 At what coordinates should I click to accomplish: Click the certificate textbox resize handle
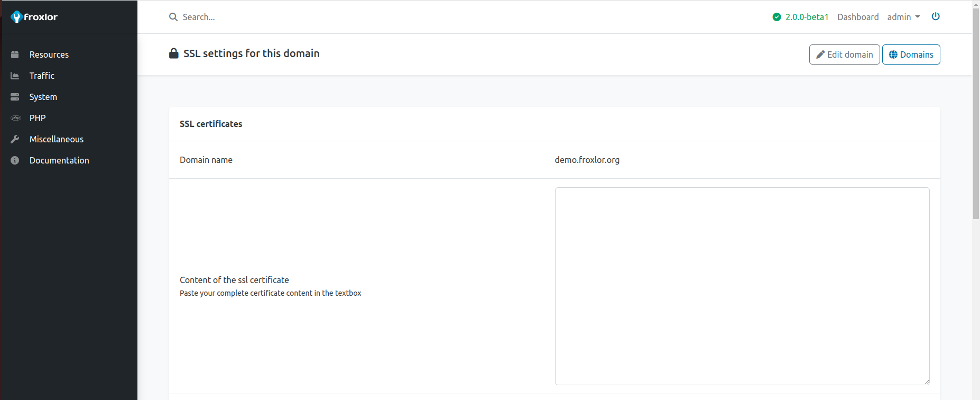coord(926,381)
